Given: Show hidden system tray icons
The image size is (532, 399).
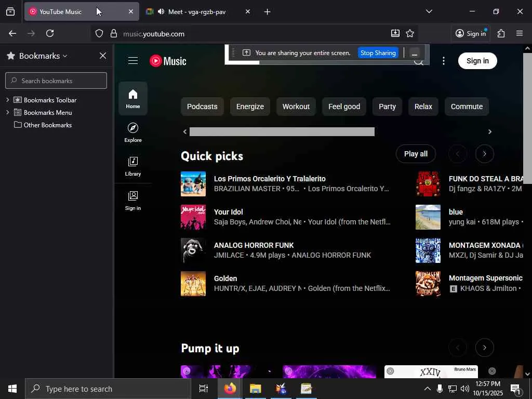Looking at the screenshot, I should 428,389.
